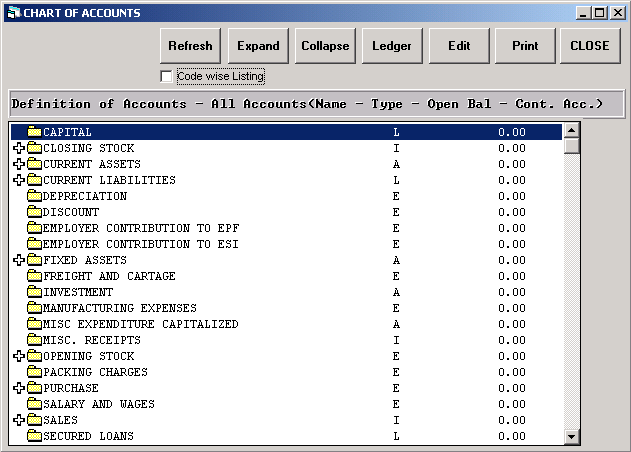Image resolution: width=631 pixels, height=452 pixels.
Task: Click the folder icon next to INVESTMENT
Action: [34, 292]
